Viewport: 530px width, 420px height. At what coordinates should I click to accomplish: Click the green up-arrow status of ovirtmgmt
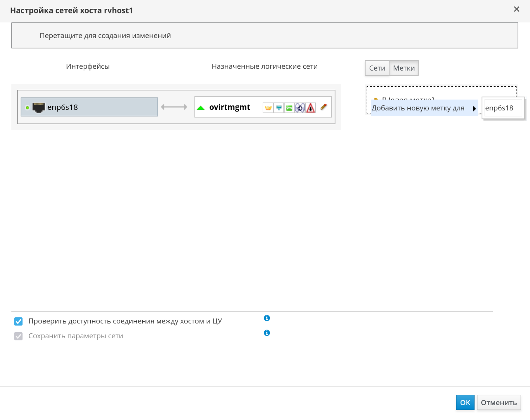tap(201, 108)
